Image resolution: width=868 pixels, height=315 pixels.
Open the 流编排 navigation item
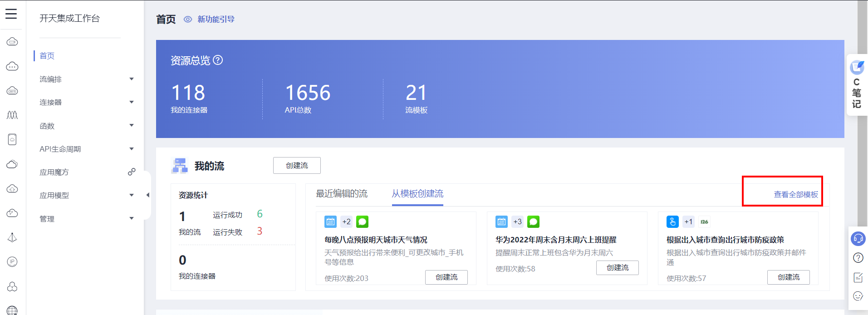click(51, 79)
